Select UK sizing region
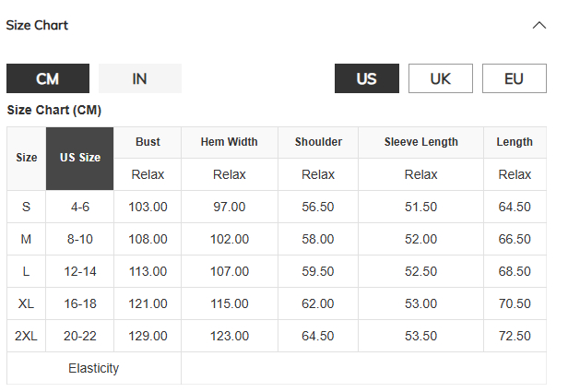Viewport: 580px width, 392px height. click(x=440, y=79)
